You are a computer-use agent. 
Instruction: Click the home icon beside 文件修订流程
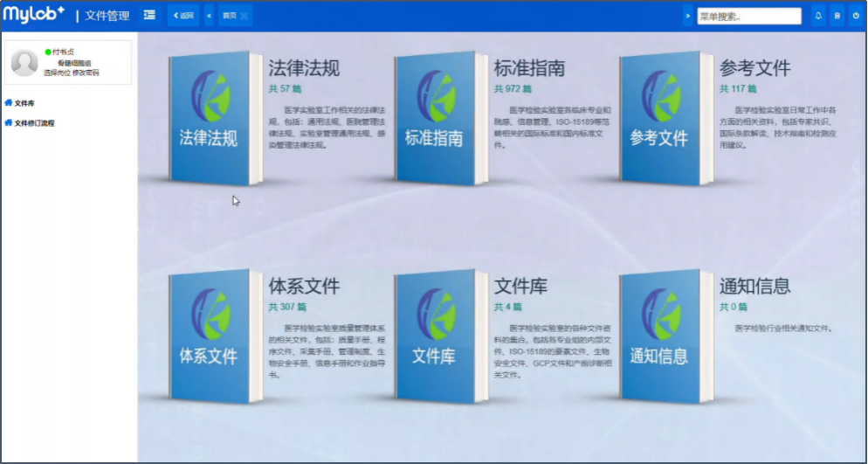(9, 123)
